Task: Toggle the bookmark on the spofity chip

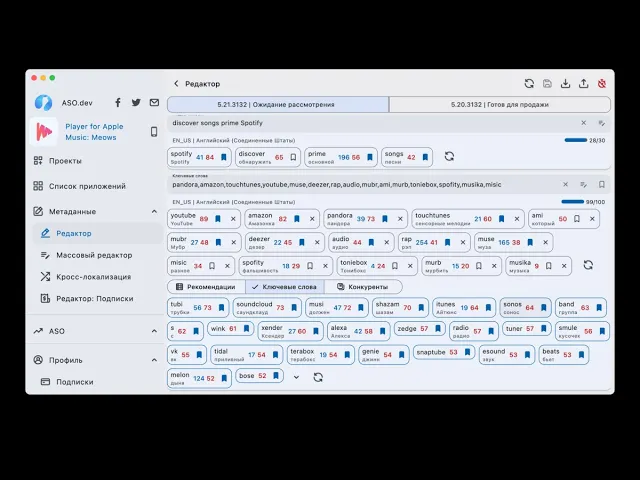Action: [310, 266]
